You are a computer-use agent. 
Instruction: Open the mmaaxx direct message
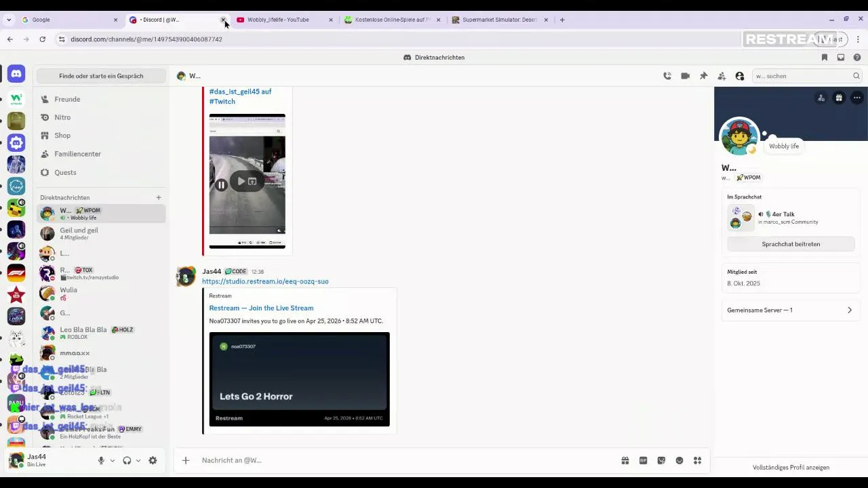101,353
